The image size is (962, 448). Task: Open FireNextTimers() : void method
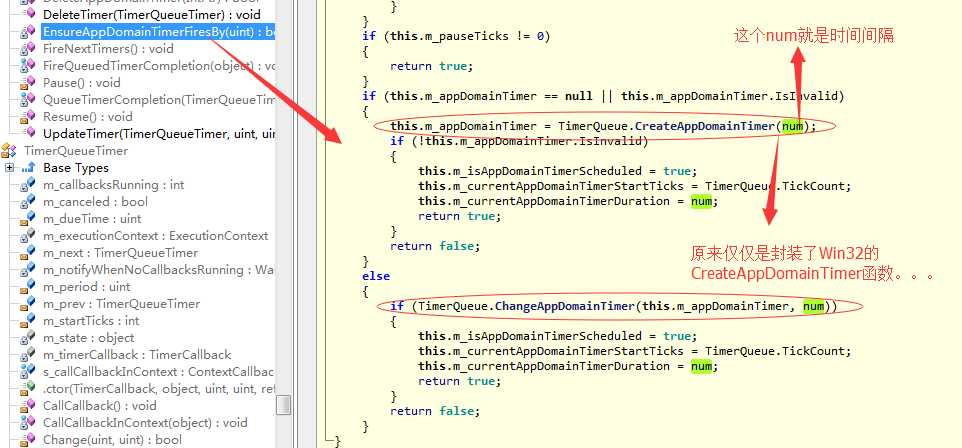pos(108,48)
